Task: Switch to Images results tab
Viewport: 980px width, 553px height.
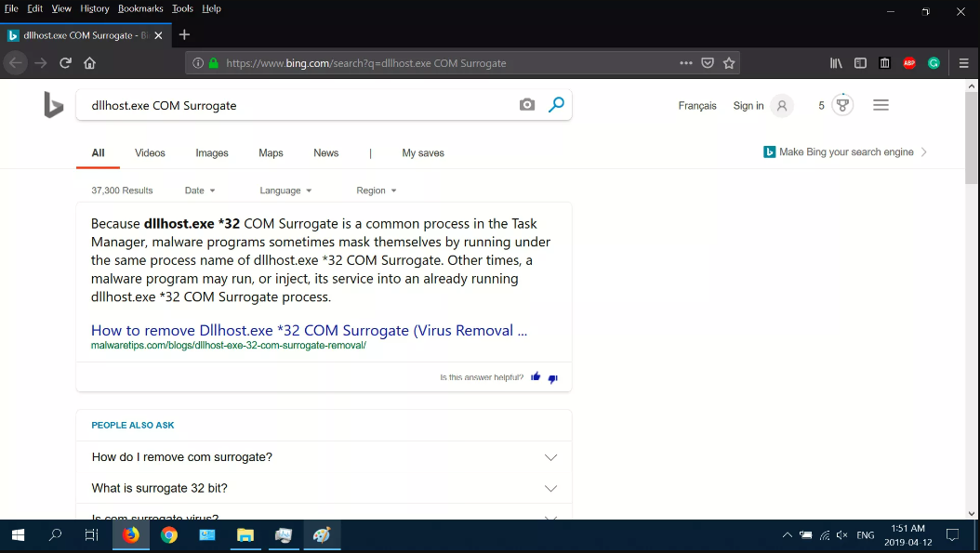Action: [212, 153]
